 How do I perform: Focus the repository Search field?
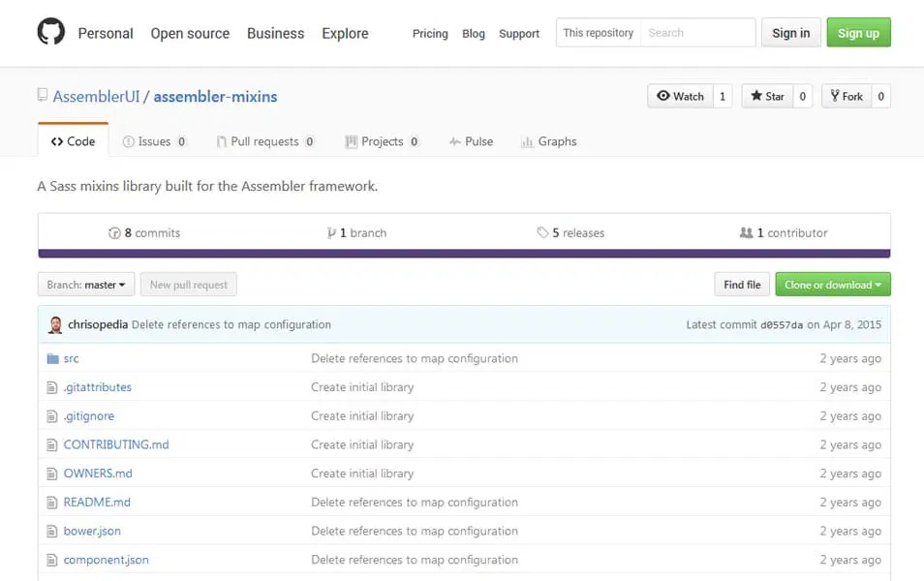pos(697,32)
